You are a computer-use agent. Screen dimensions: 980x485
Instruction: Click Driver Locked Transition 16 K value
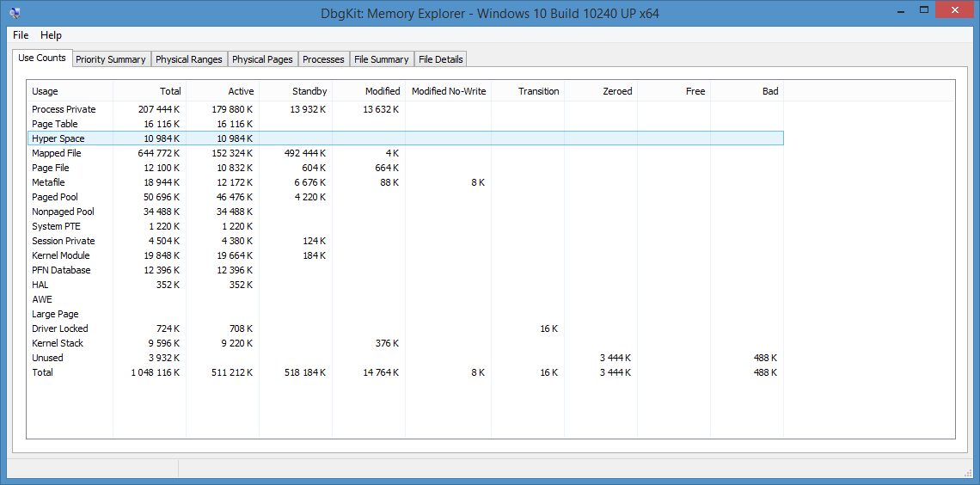548,328
